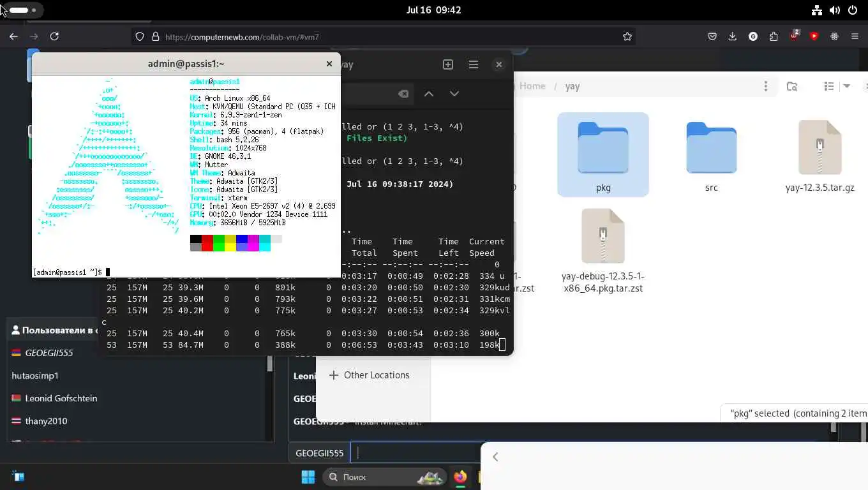Open the volume indicator in top bar
The width and height of the screenshot is (868, 490).
point(834,10)
